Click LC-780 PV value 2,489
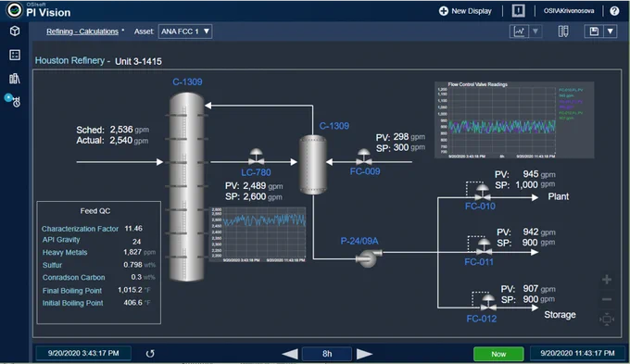 click(x=255, y=185)
